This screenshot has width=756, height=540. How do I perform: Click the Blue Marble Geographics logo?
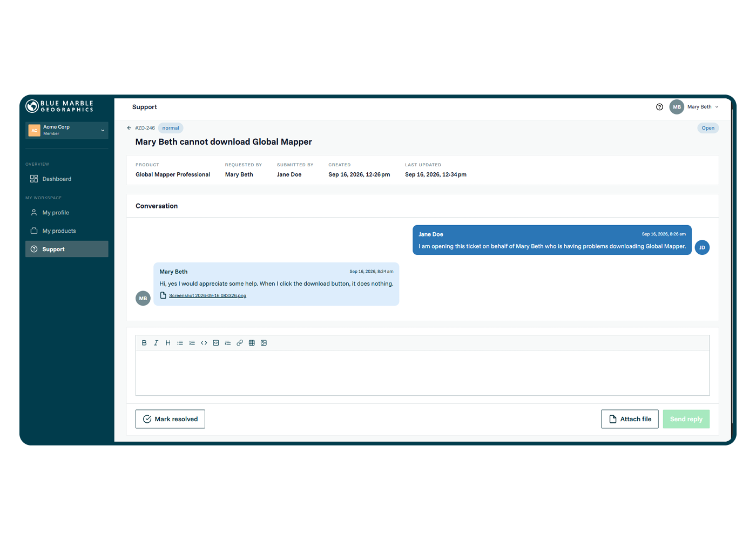click(x=59, y=106)
